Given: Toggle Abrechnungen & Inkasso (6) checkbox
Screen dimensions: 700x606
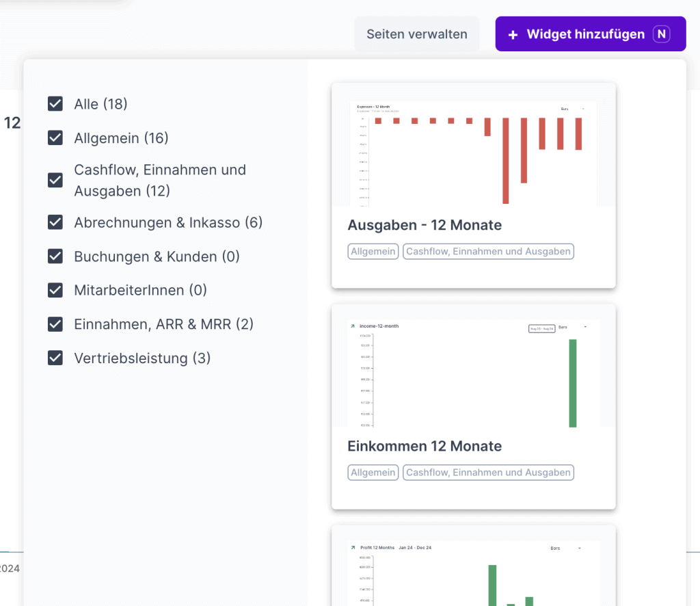Looking at the screenshot, I should 55,222.
